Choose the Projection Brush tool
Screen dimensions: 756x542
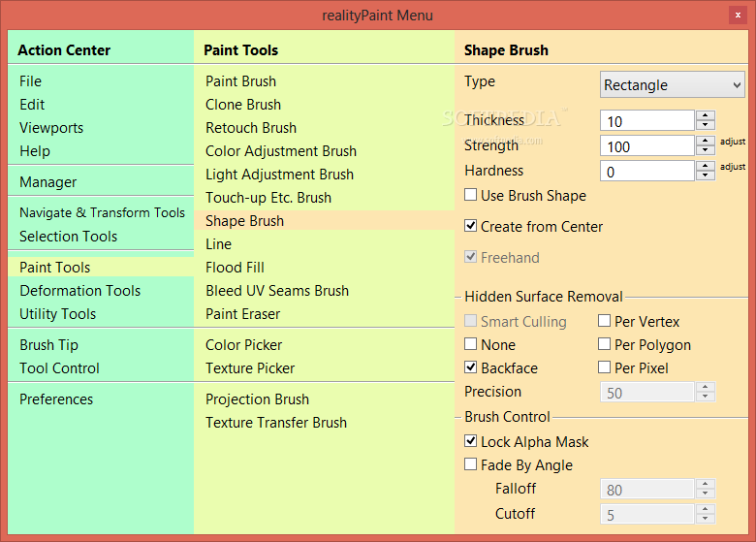point(257,399)
